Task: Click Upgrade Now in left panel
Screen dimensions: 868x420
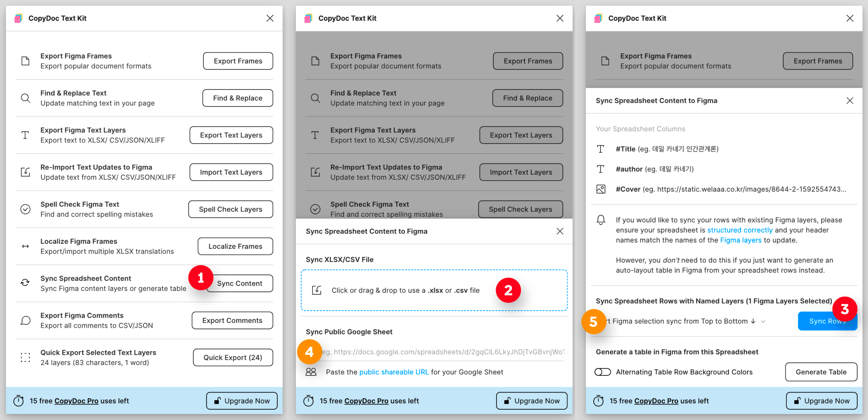Action: [242, 401]
